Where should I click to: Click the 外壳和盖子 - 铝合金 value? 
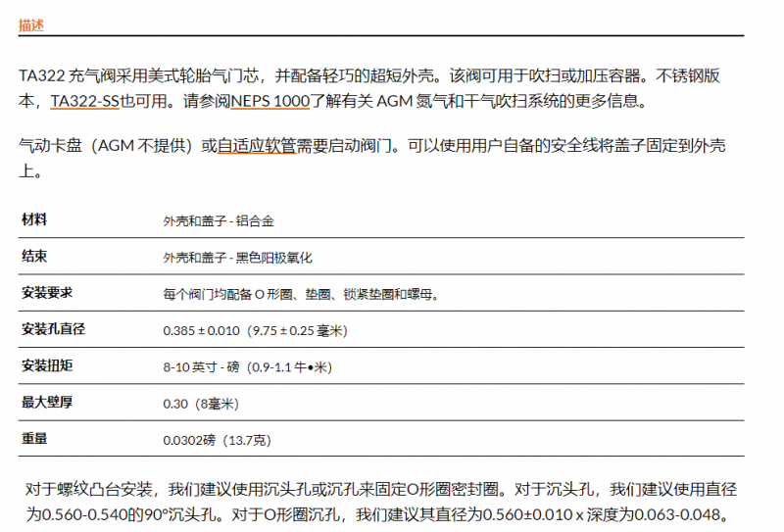[x=219, y=221]
